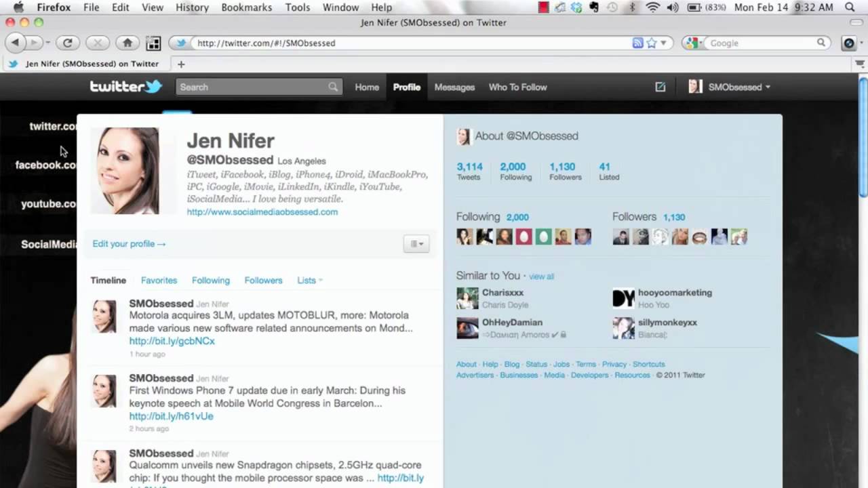Compose a new tweet with pencil icon
This screenshot has height=488, width=868.
pyautogui.click(x=660, y=87)
